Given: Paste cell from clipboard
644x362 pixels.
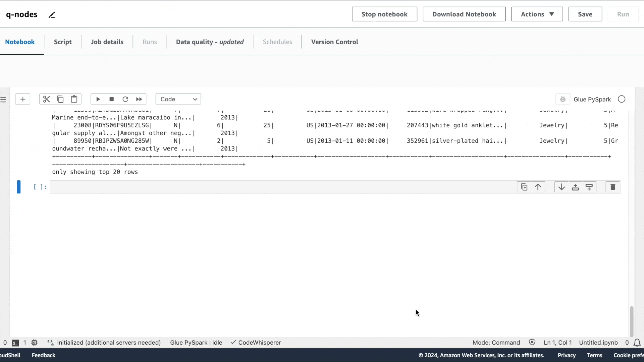Looking at the screenshot, I should point(74,99).
